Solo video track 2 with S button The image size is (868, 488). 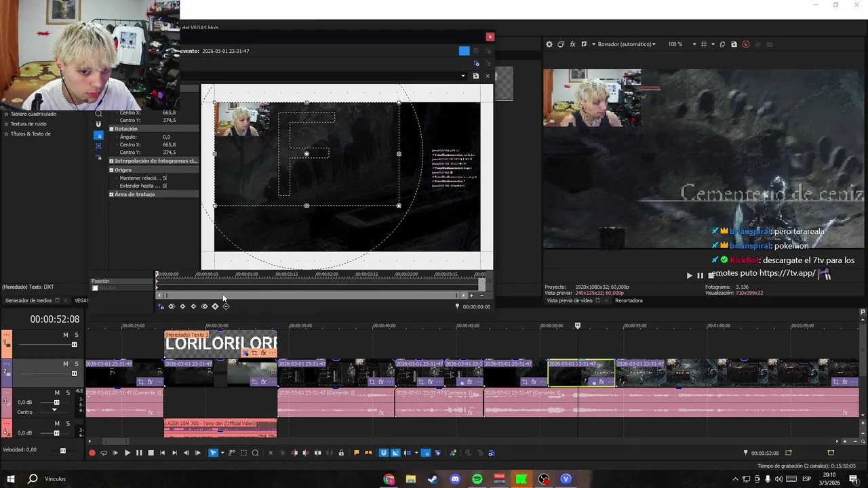tap(76, 364)
